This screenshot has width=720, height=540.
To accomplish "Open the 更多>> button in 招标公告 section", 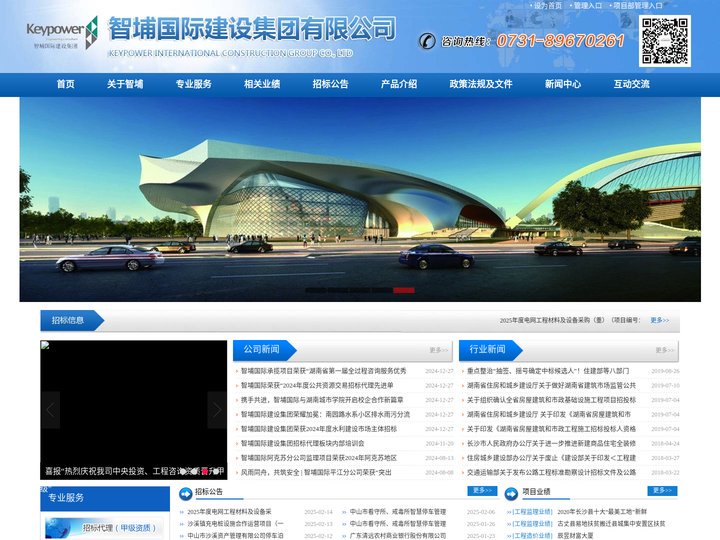I will [x=482, y=491].
